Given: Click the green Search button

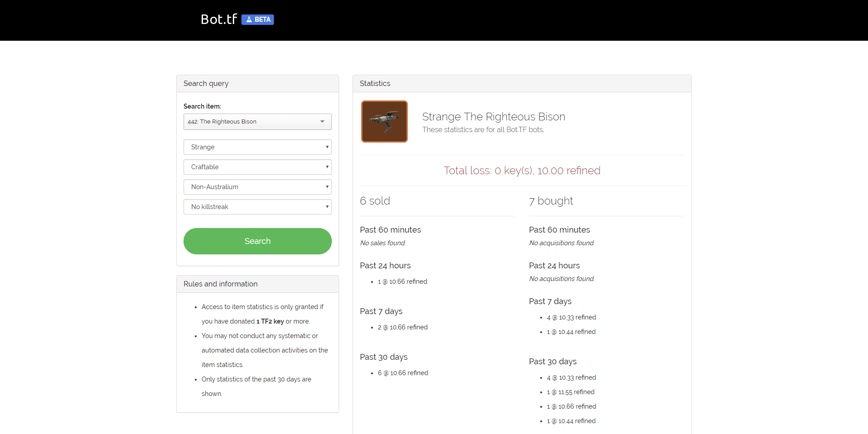Looking at the screenshot, I should pyautogui.click(x=258, y=241).
